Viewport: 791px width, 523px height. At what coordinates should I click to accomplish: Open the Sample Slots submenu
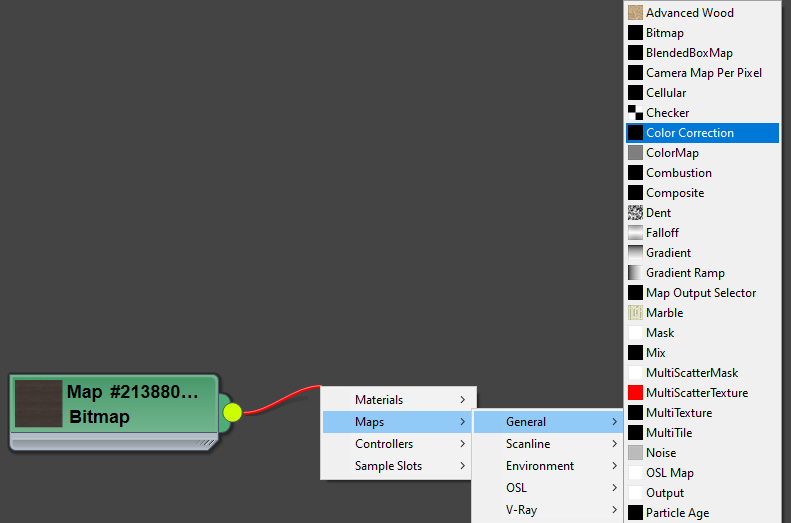397,466
